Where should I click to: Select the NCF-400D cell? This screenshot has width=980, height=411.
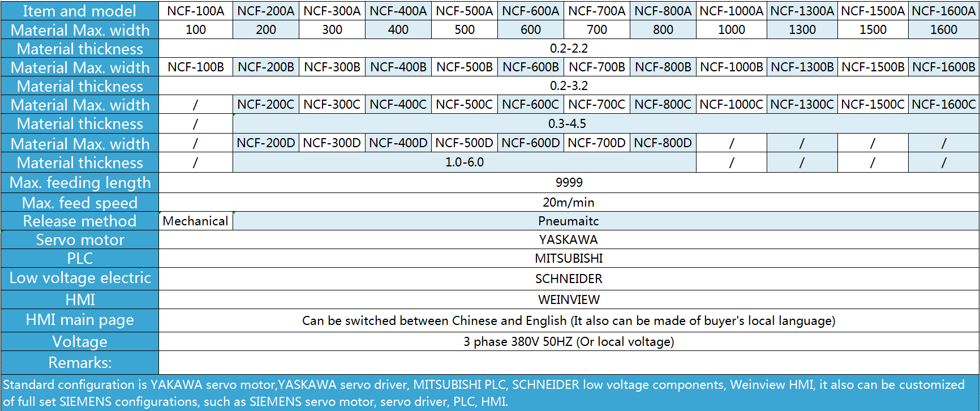click(x=398, y=143)
